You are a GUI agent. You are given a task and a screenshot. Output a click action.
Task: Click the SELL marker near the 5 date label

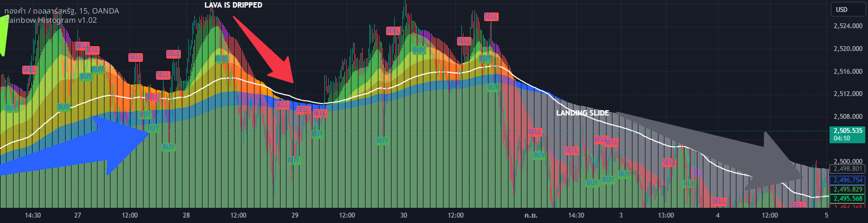point(798,206)
